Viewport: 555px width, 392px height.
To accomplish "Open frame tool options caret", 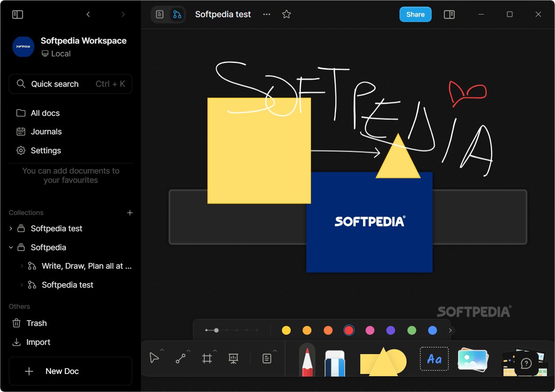I will [x=215, y=351].
